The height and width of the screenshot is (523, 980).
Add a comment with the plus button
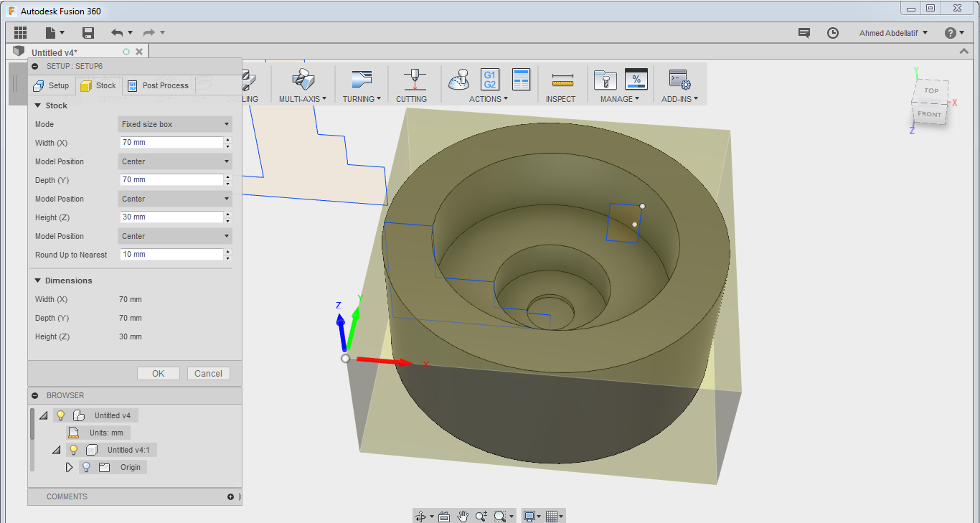(230, 496)
